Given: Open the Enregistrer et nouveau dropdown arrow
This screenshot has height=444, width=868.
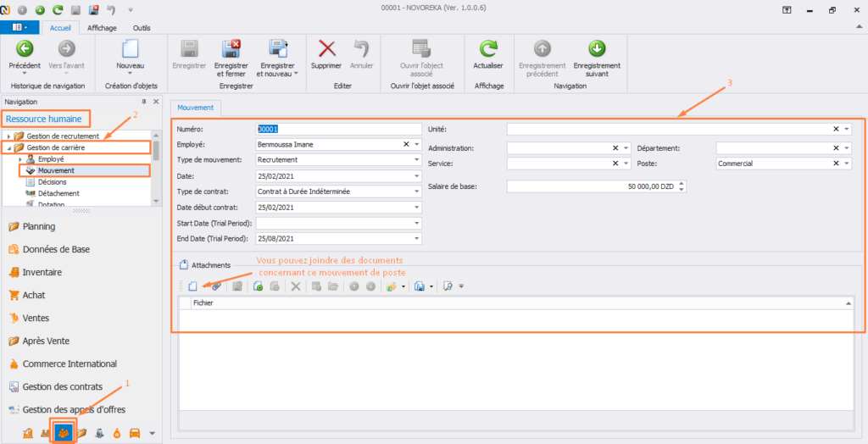Looking at the screenshot, I should (x=296, y=73).
